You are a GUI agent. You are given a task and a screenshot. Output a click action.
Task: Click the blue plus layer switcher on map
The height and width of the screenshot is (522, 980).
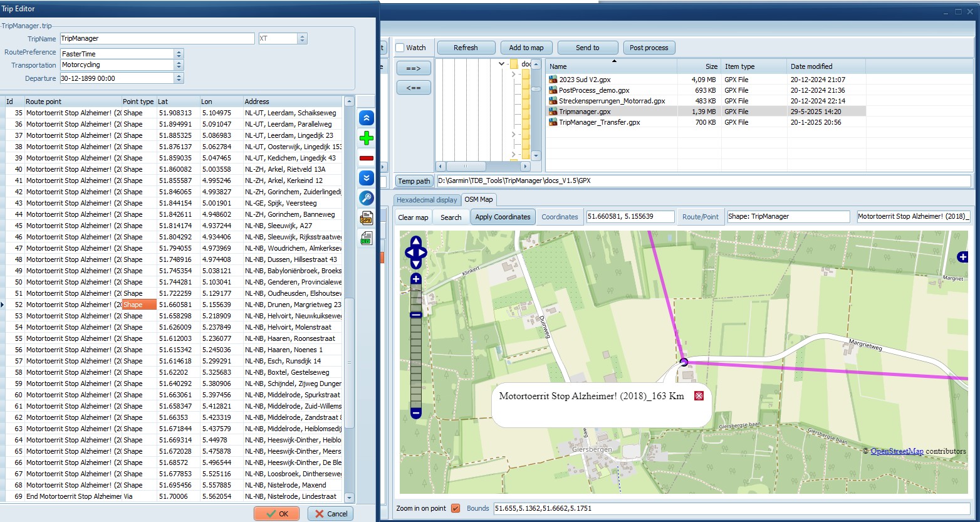pyautogui.click(x=963, y=257)
